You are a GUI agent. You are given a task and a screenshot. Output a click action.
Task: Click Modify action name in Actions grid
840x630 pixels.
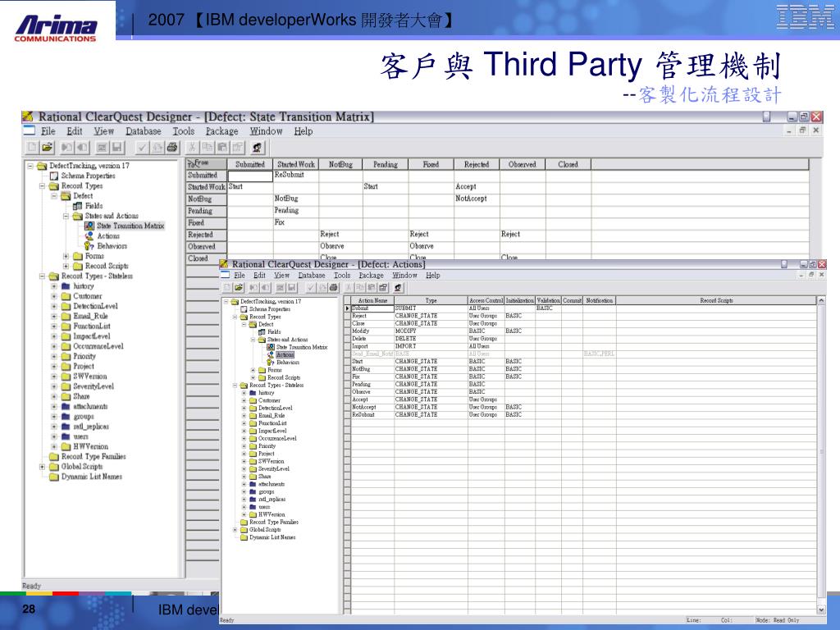point(372,331)
